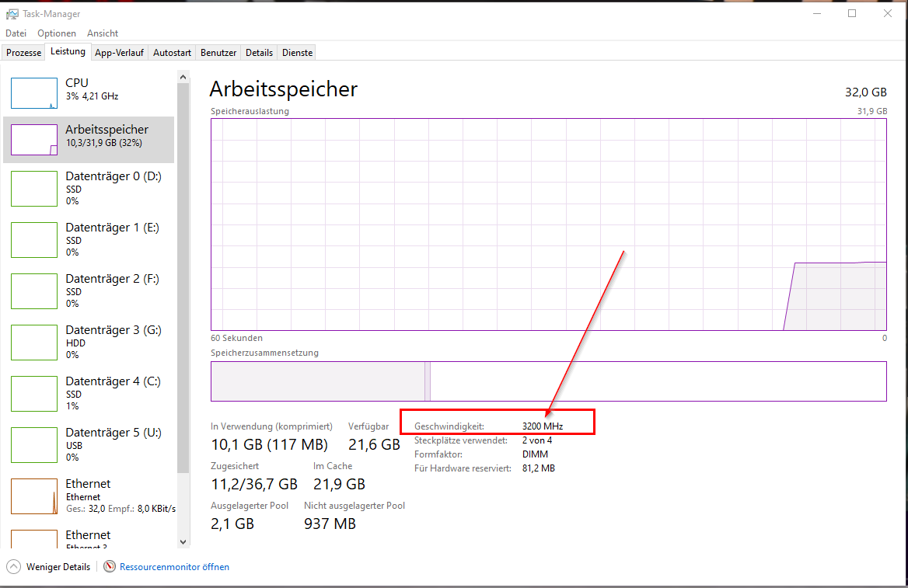Image resolution: width=908 pixels, height=588 pixels.
Task: Switch to the Dienste tab
Action: (298, 53)
